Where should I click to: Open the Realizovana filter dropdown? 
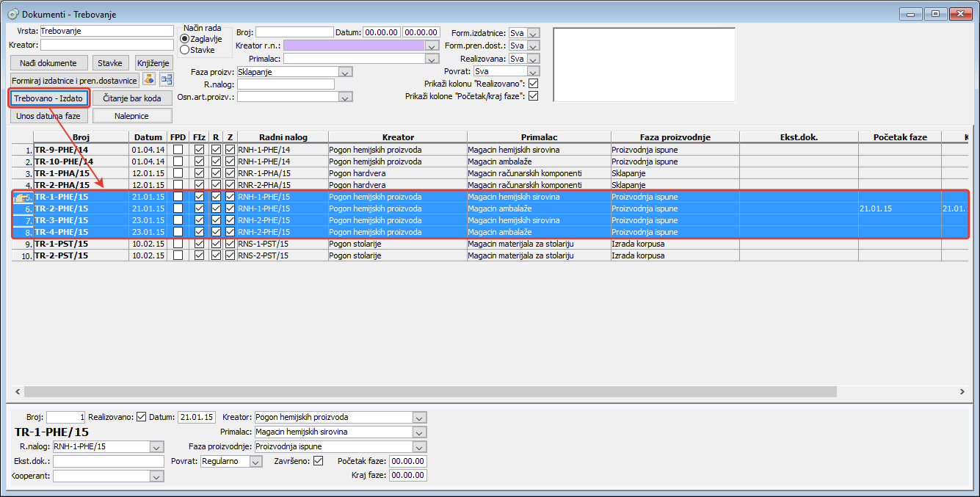pyautogui.click(x=534, y=59)
